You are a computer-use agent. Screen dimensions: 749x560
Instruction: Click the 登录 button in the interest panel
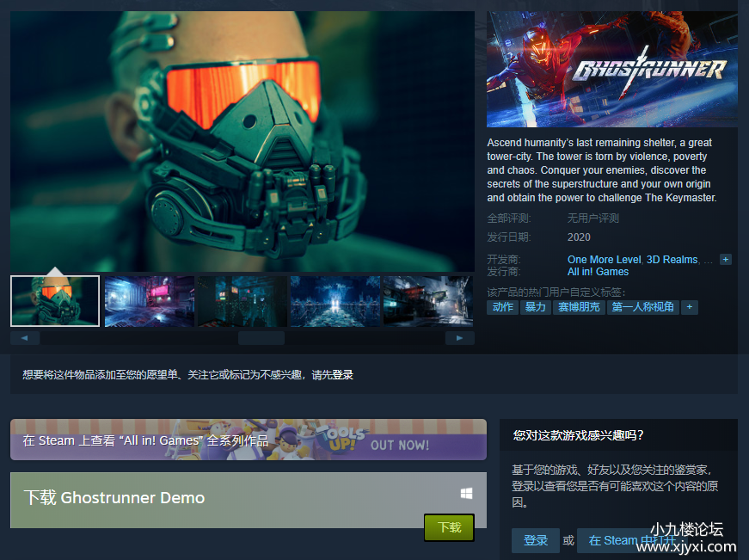[536, 540]
